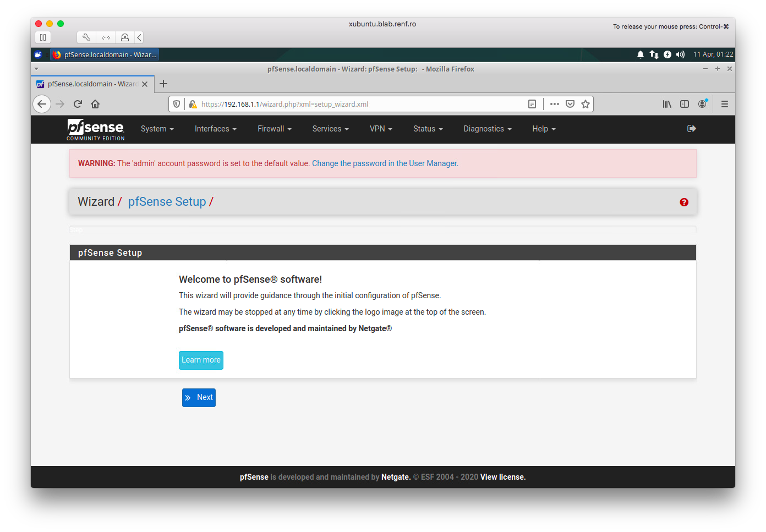Click pfSense taskbar window button
This screenshot has height=532, width=766.
pyautogui.click(x=105, y=54)
